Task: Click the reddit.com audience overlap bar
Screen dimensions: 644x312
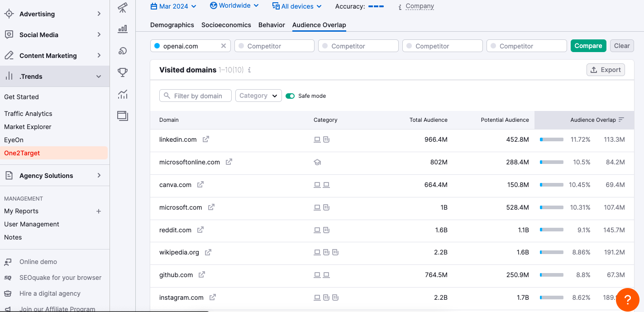Action: tap(552, 230)
